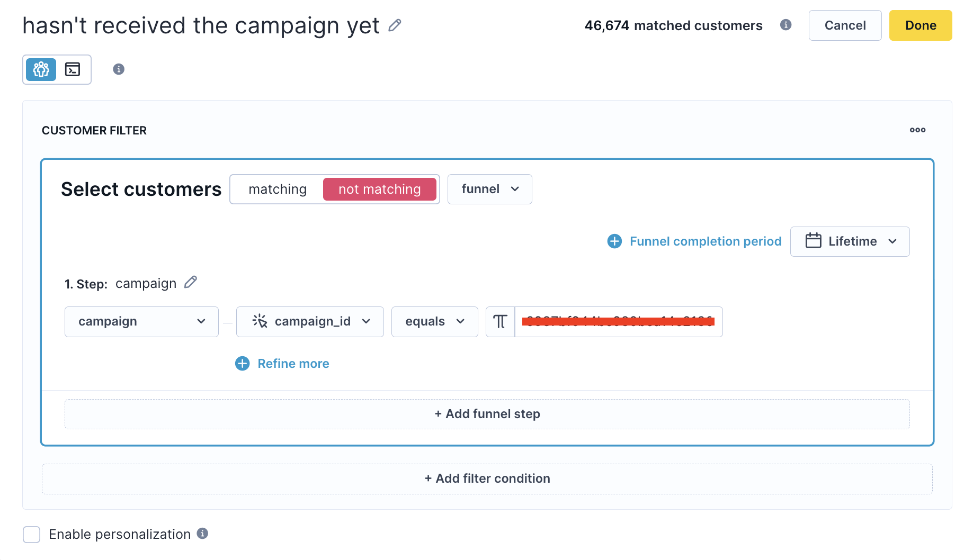The height and width of the screenshot is (560, 964).
Task: Switch to visual customer filter mode
Action: [x=41, y=69]
